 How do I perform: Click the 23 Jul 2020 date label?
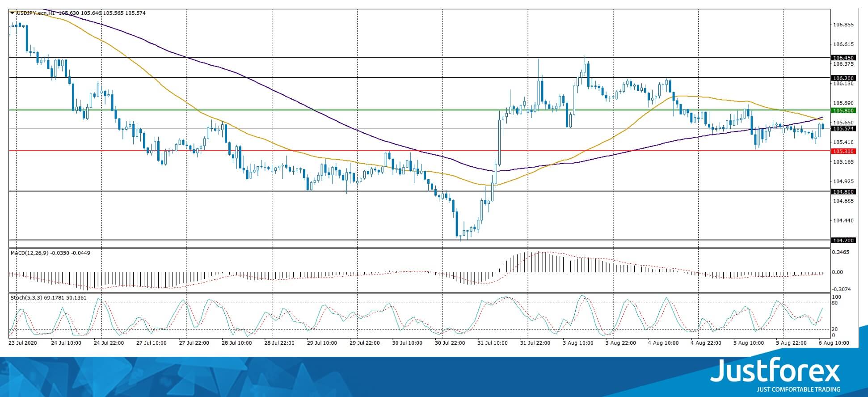click(22, 343)
